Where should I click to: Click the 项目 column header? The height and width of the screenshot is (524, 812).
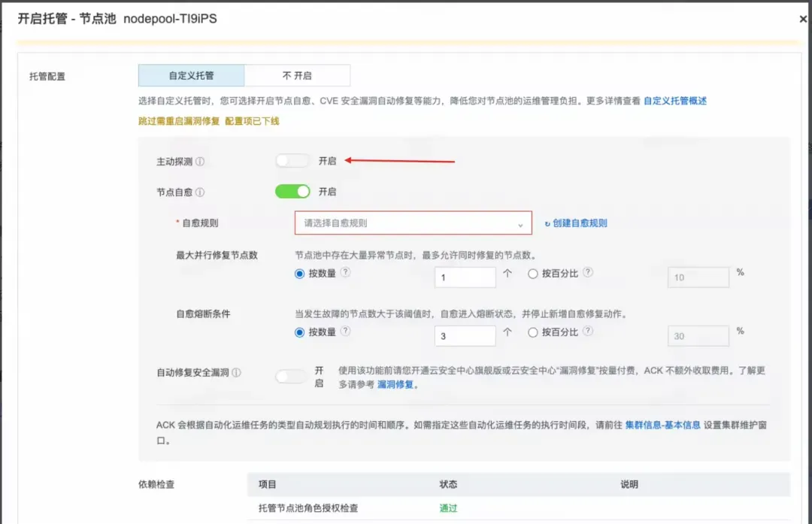(x=267, y=484)
